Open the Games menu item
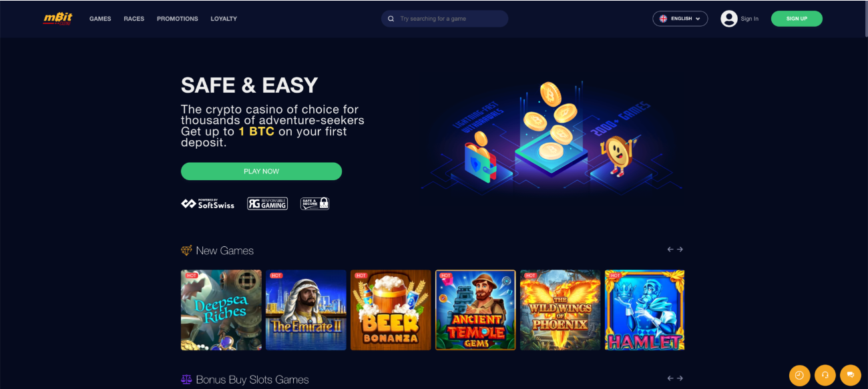Image resolution: width=868 pixels, height=389 pixels. (x=100, y=19)
